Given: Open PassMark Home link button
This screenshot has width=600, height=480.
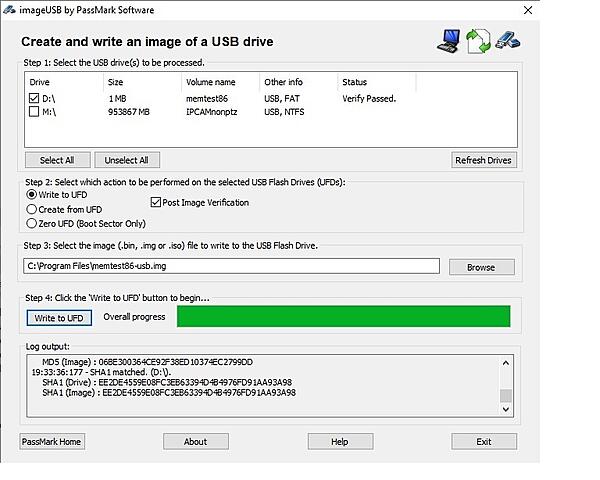Looking at the screenshot, I should (x=52, y=441).
